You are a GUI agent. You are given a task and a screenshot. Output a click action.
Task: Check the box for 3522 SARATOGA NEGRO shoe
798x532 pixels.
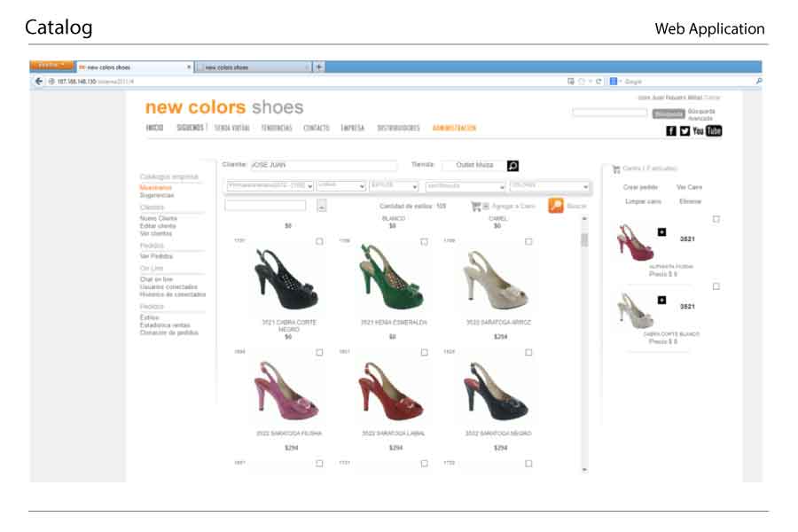(x=528, y=352)
